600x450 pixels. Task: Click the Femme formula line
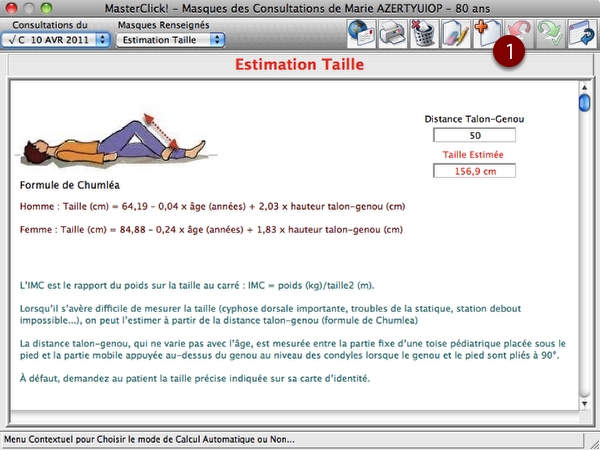coord(211,230)
